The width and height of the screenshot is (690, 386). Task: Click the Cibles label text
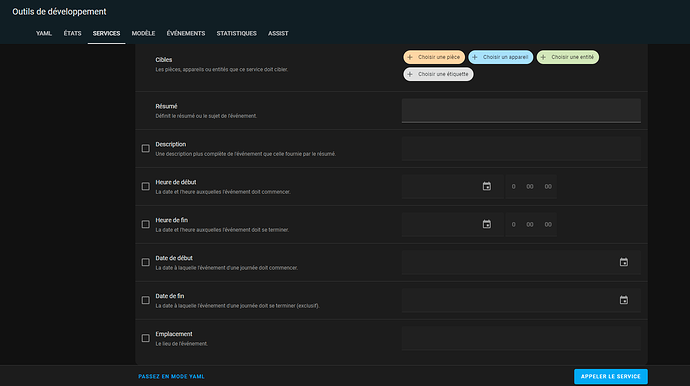(164, 60)
